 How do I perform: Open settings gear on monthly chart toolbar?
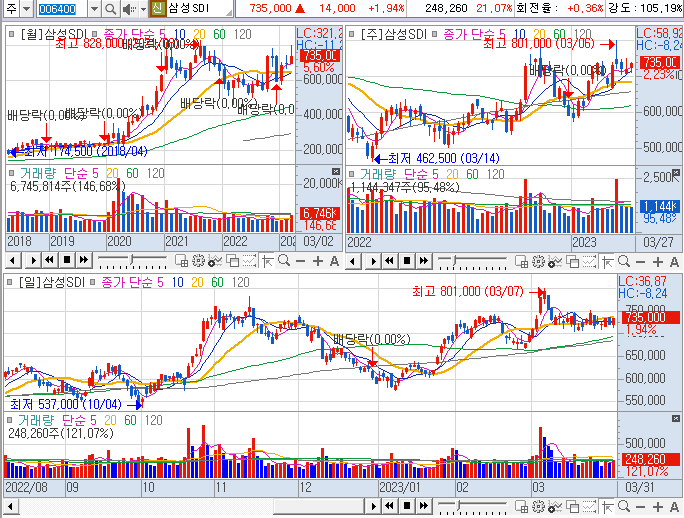(x=198, y=261)
